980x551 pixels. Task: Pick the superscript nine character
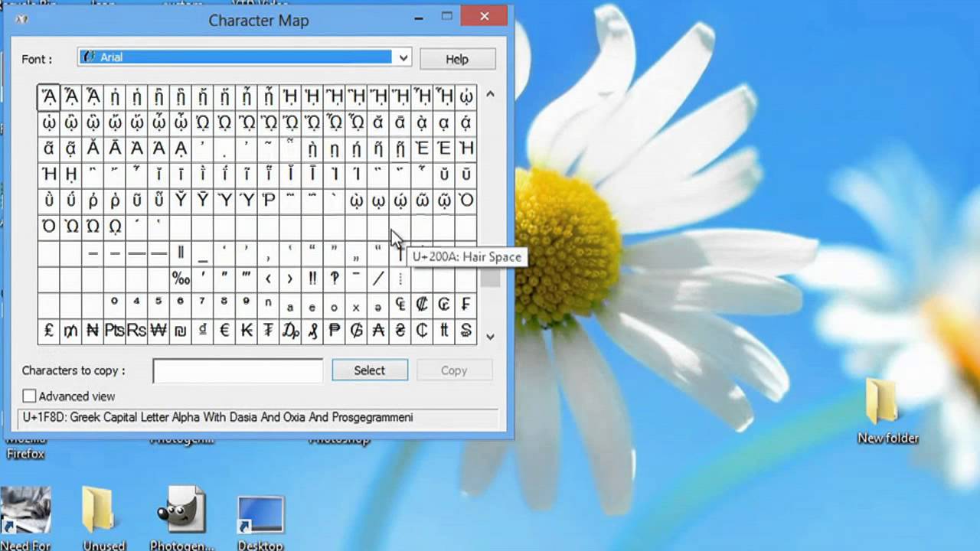247,305
